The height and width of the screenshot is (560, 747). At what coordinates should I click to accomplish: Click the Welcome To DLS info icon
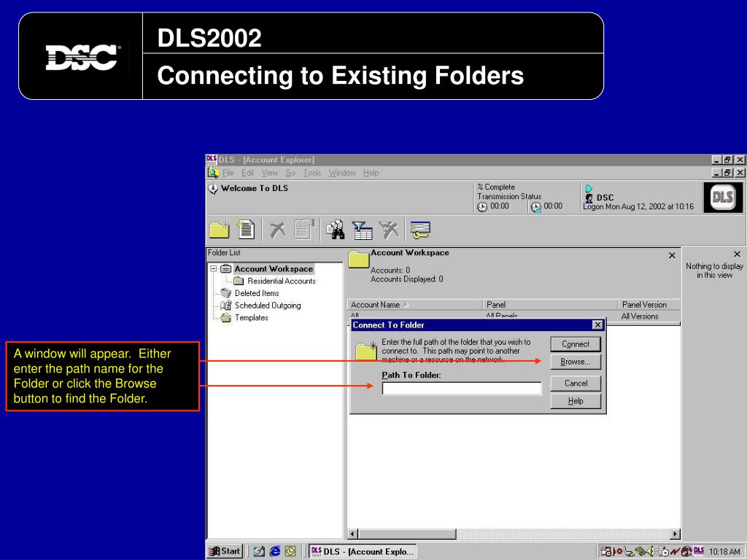click(213, 189)
